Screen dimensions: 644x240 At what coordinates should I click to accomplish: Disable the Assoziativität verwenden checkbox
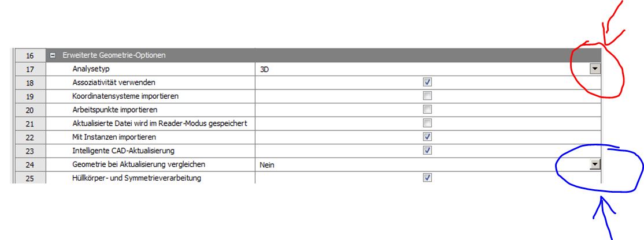click(427, 82)
